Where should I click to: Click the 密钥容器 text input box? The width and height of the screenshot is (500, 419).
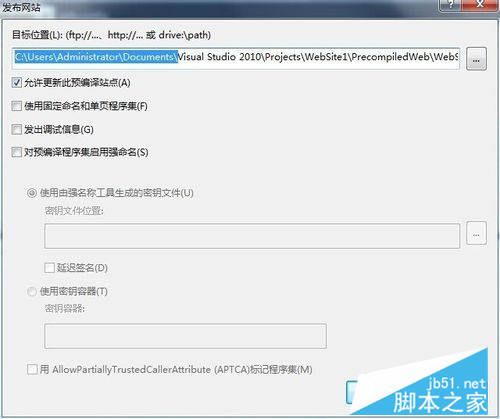pyautogui.click(x=185, y=336)
